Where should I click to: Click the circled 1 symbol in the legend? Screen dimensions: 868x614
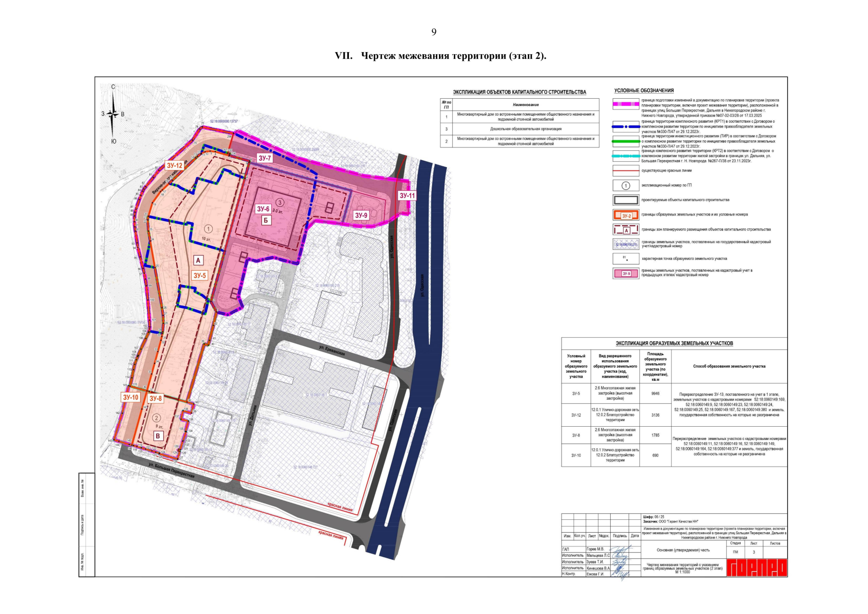click(626, 186)
